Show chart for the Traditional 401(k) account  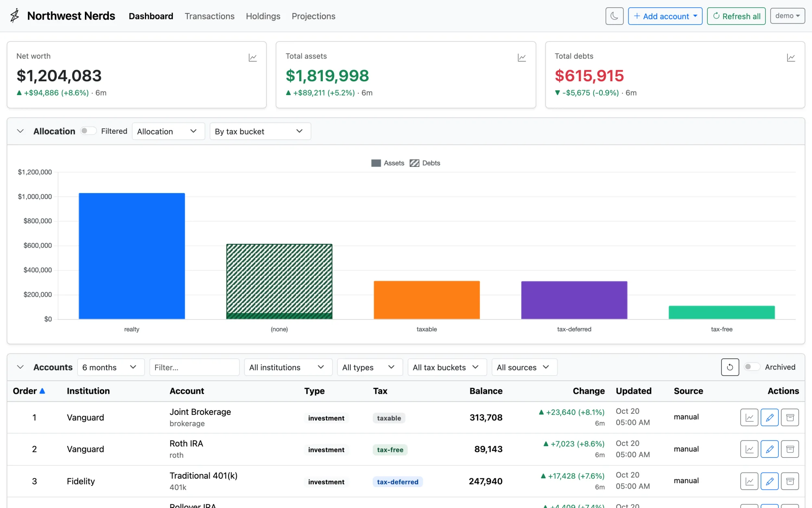click(x=749, y=481)
